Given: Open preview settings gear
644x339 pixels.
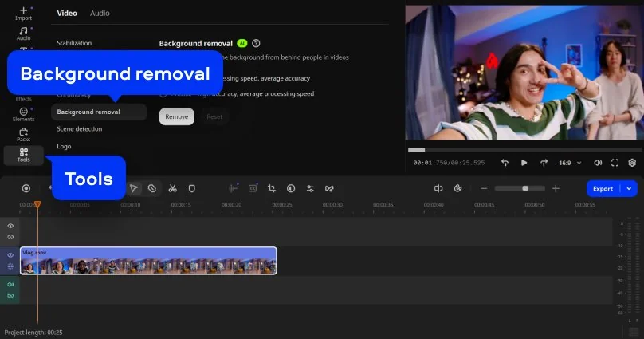Looking at the screenshot, I should [632, 163].
